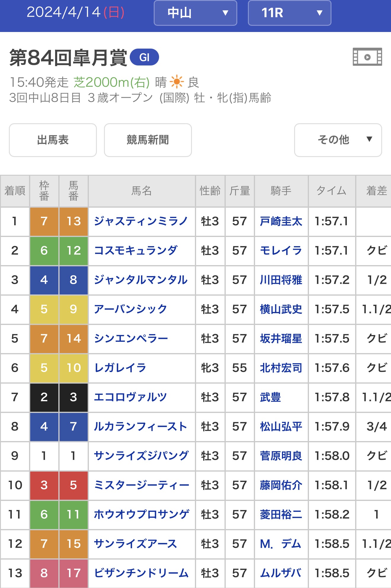Open the 競馬新聞 tab

[x=148, y=140]
